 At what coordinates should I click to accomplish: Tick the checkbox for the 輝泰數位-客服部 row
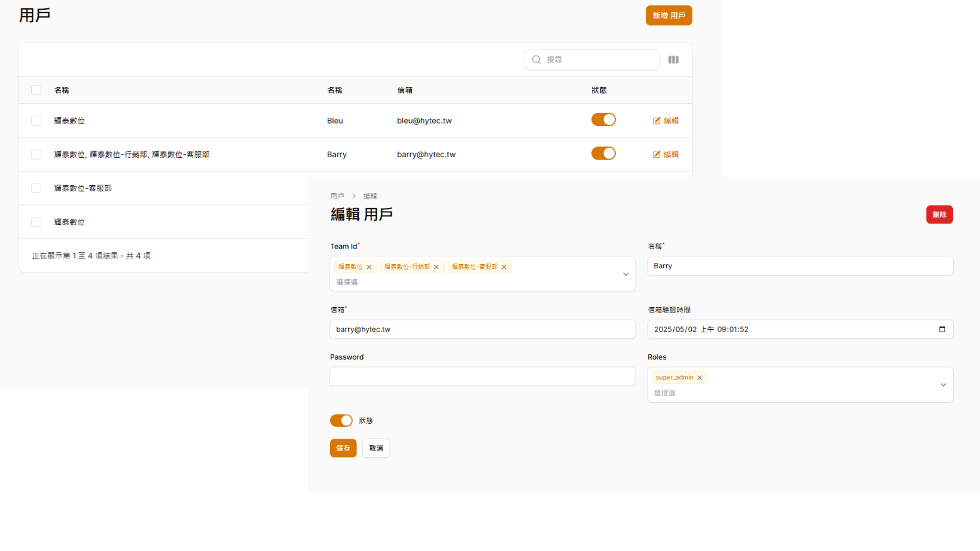coord(36,188)
